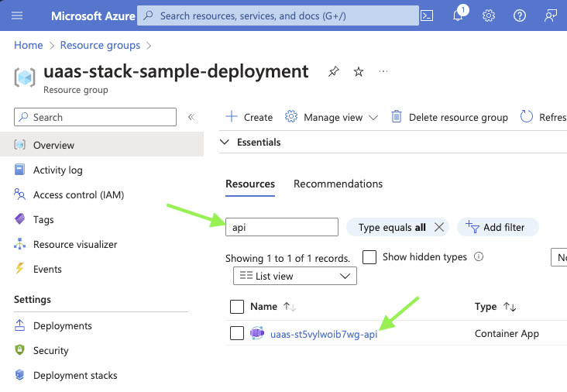567x392 pixels.
Task: Go to Resource groups breadcrumb
Action: 100,45
